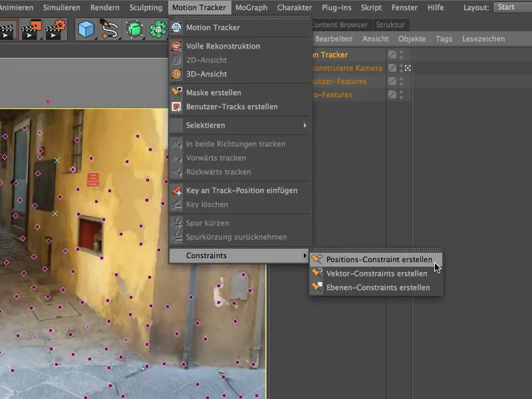532x399 pixels.
Task: Open the Layout dropdown showing Start
Action: click(512, 7)
